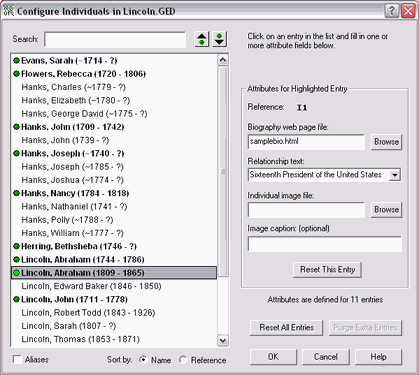419x375 pixels.
Task: Select Hanks, Charles (~1779 - ?)
Action: [x=114, y=87]
